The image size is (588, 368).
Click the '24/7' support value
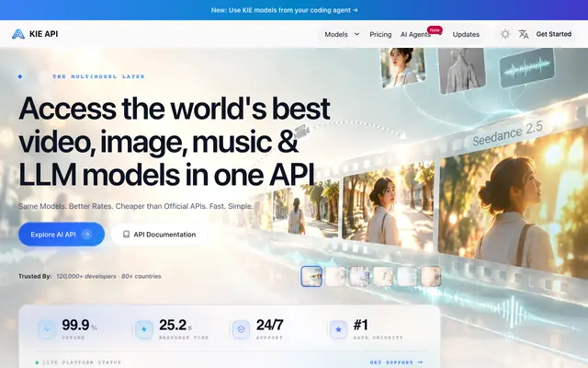coord(269,325)
